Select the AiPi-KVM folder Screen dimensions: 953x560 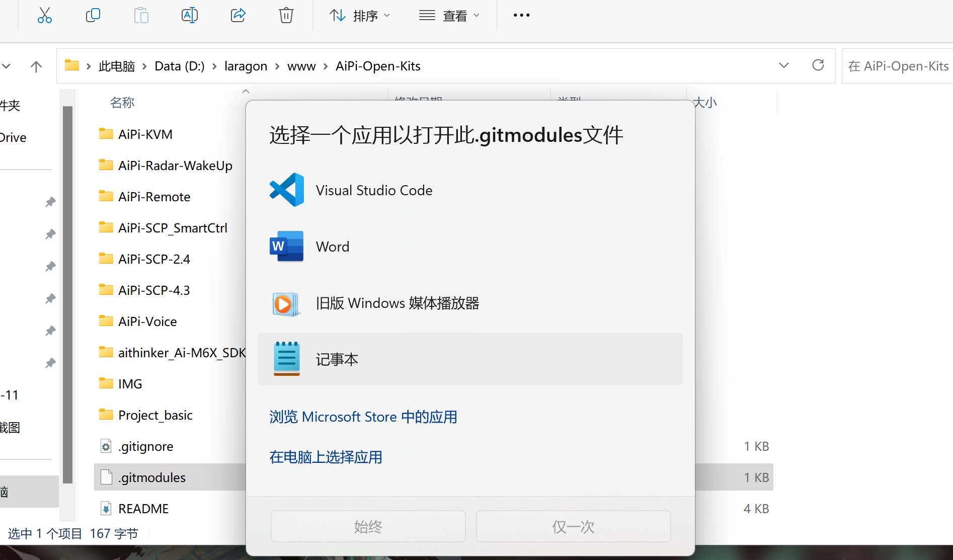pos(145,134)
